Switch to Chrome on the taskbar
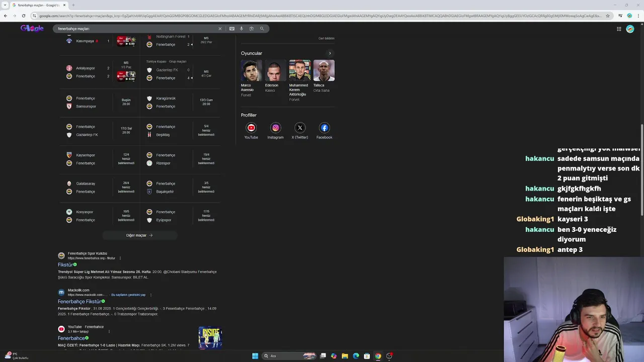 (378, 356)
